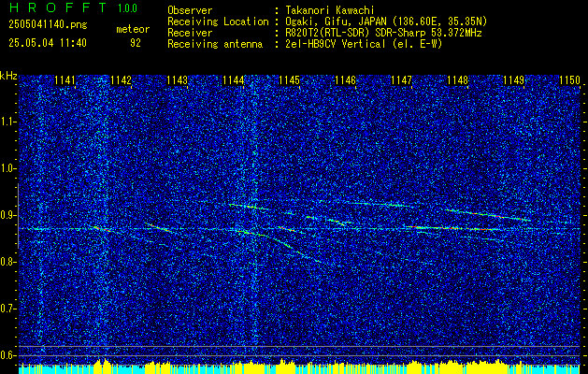Click the 'meteor' label
The width and height of the screenshot is (588, 374).
(133, 29)
